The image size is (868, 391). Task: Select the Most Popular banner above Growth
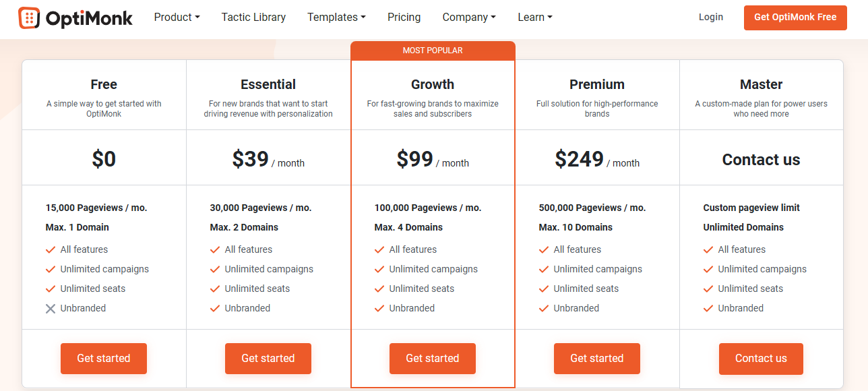point(433,51)
